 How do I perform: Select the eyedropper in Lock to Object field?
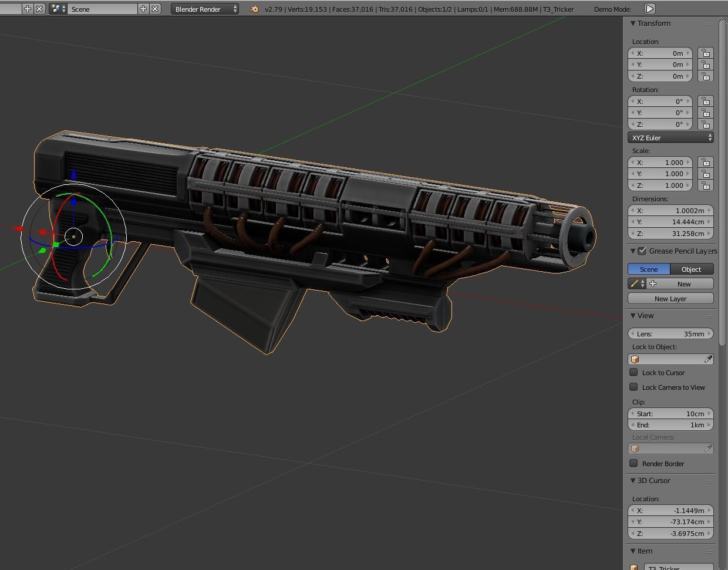(x=709, y=359)
